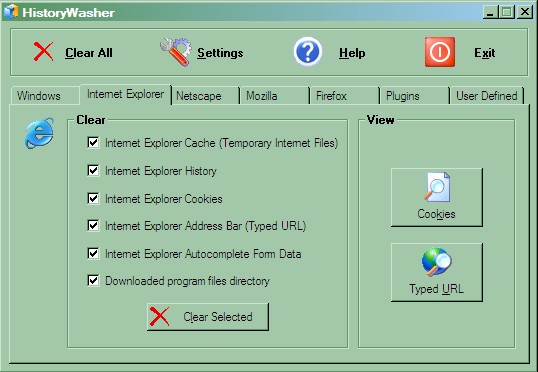
Task: Uncheck Internet Explorer Cookies checkbox
Action: pos(93,198)
